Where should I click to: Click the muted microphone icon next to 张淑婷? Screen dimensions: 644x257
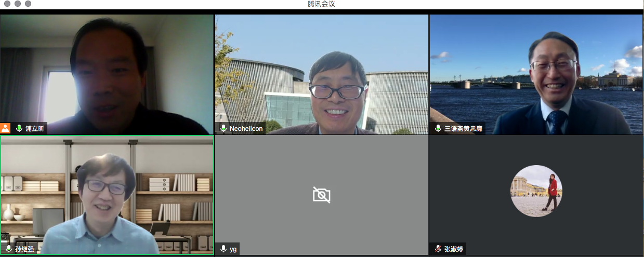438,249
